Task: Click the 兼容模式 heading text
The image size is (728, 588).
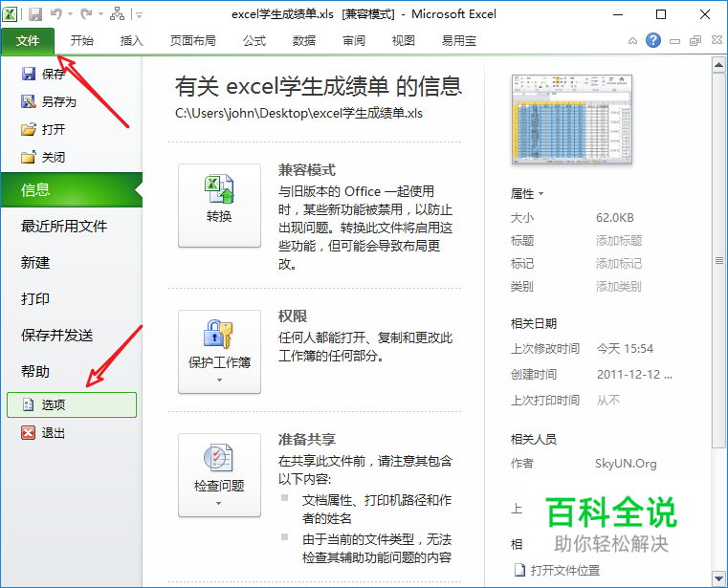Action: pos(307,170)
